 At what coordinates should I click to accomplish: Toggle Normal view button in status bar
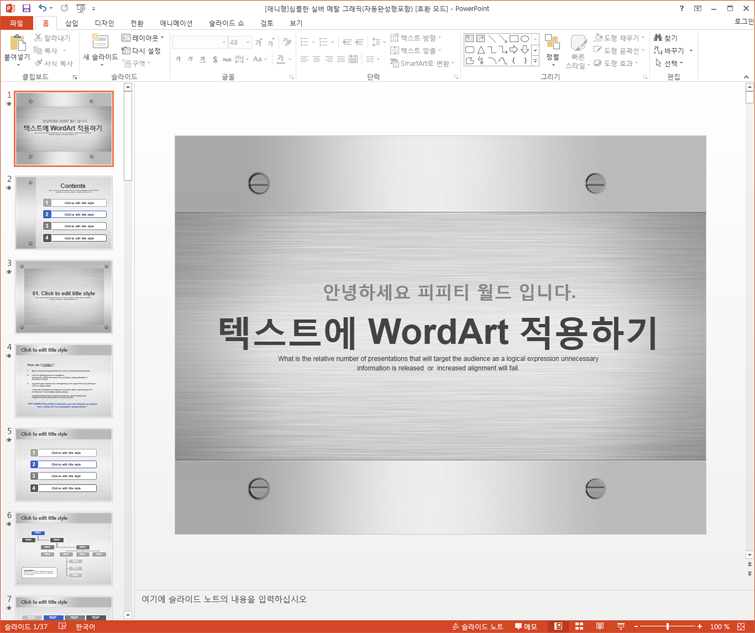point(558,626)
